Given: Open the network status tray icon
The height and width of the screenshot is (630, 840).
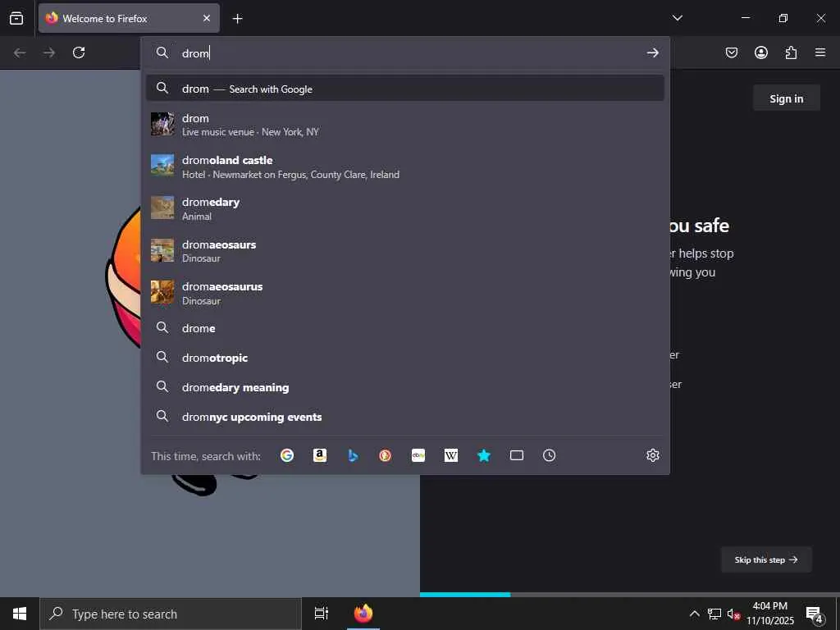Looking at the screenshot, I should 714,614.
